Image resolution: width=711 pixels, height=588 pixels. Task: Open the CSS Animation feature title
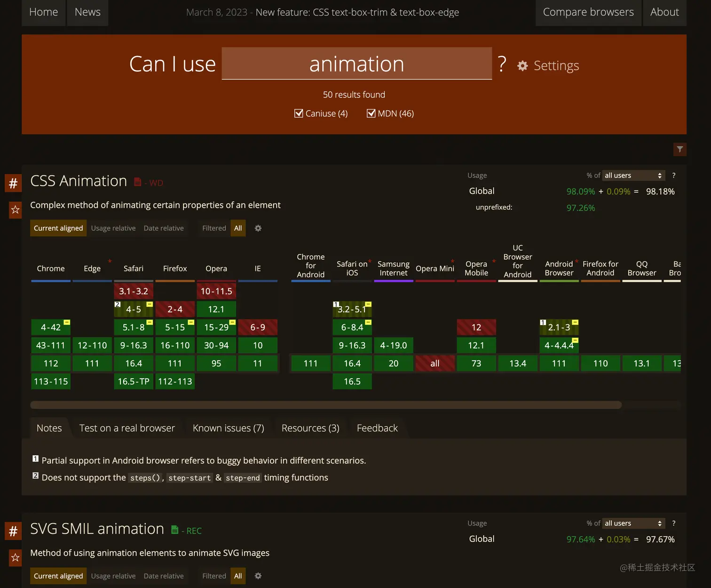click(x=79, y=181)
